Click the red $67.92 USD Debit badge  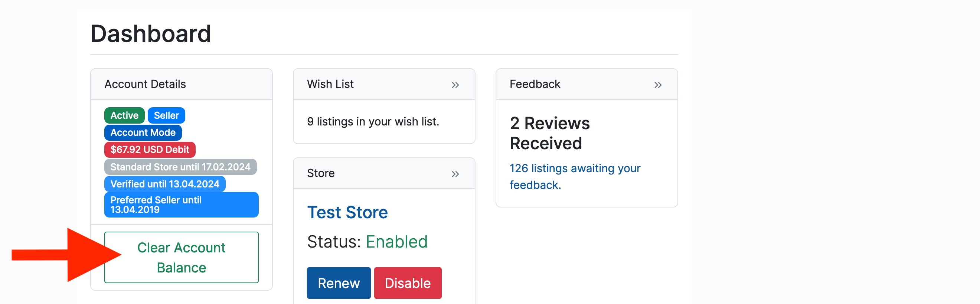point(150,150)
